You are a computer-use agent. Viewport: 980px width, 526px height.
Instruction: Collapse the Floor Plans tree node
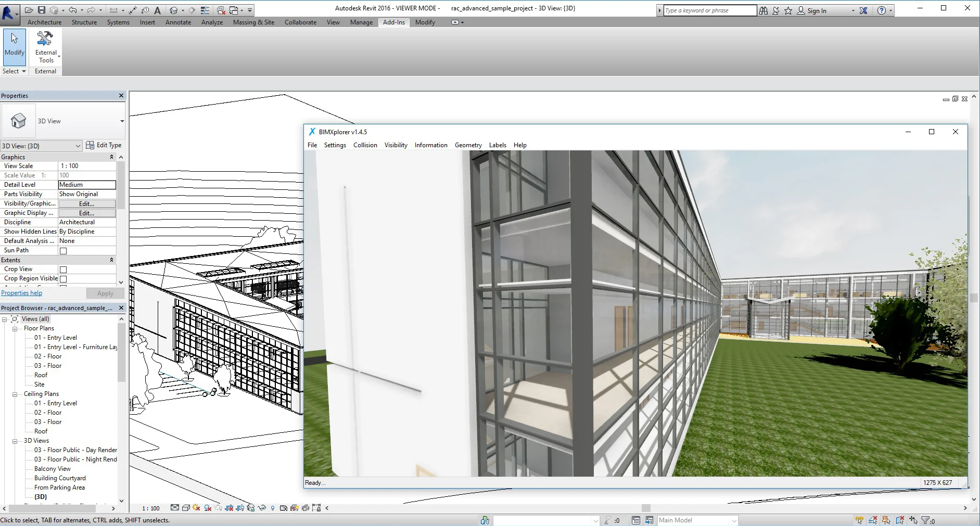[14, 328]
